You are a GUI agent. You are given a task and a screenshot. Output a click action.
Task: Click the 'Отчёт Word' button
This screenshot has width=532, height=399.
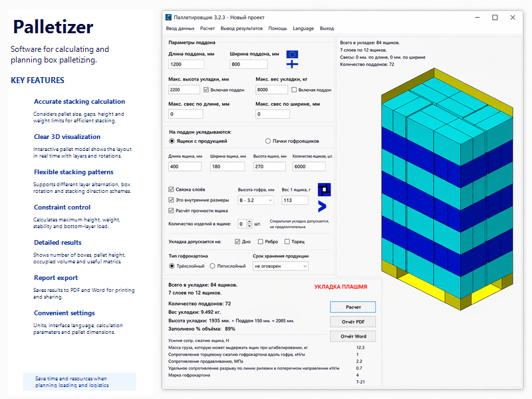click(353, 336)
